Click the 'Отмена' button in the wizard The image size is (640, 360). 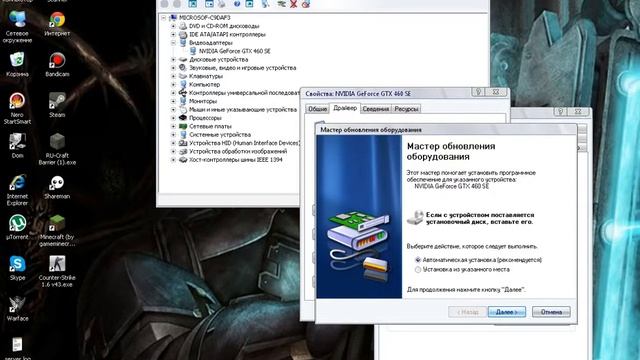pyautogui.click(x=551, y=312)
